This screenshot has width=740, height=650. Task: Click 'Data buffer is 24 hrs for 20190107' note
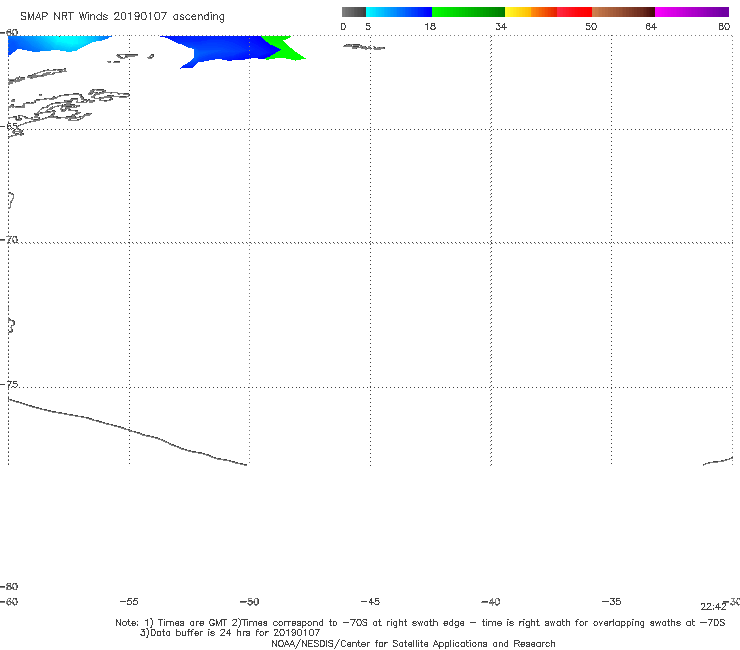click(230, 633)
